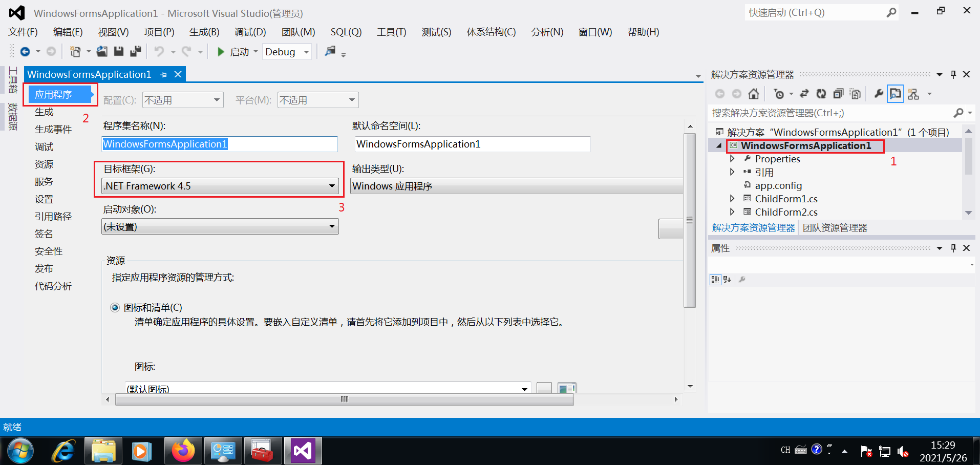
Task: Click the Home icon in Solution Explorer
Action: [753, 94]
